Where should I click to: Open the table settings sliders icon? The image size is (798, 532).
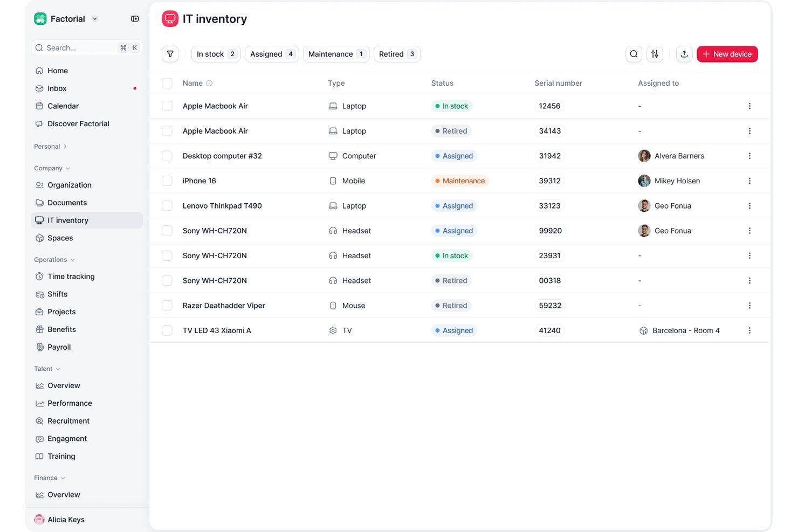655,54
